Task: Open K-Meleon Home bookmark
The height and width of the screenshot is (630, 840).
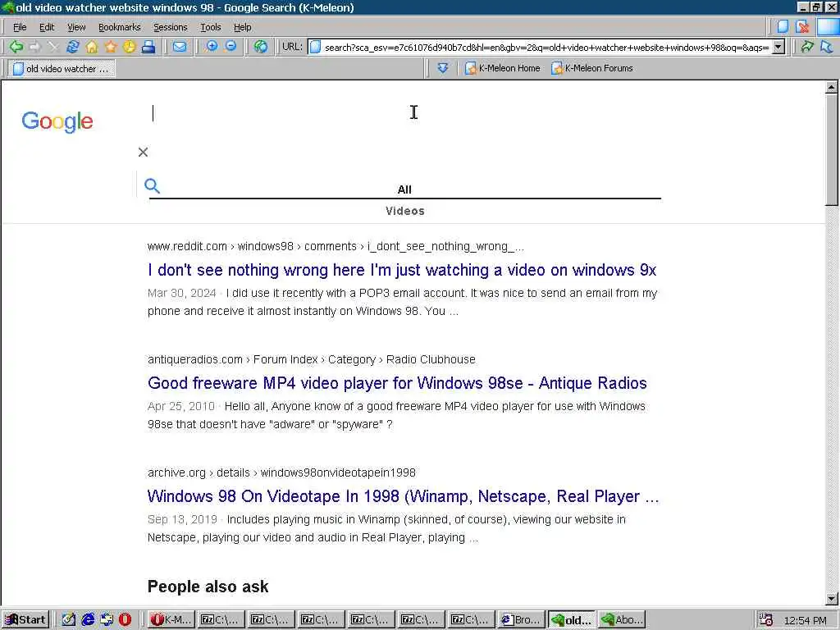Action: tap(503, 68)
